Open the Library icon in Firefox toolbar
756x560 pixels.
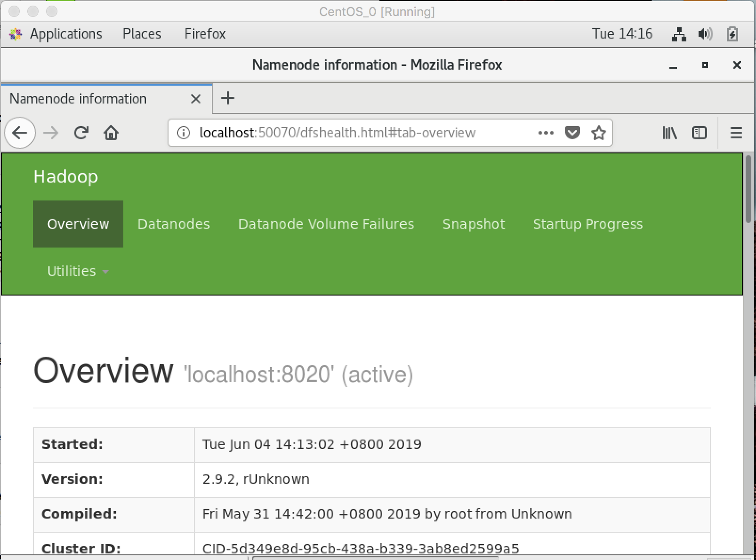[x=669, y=133]
